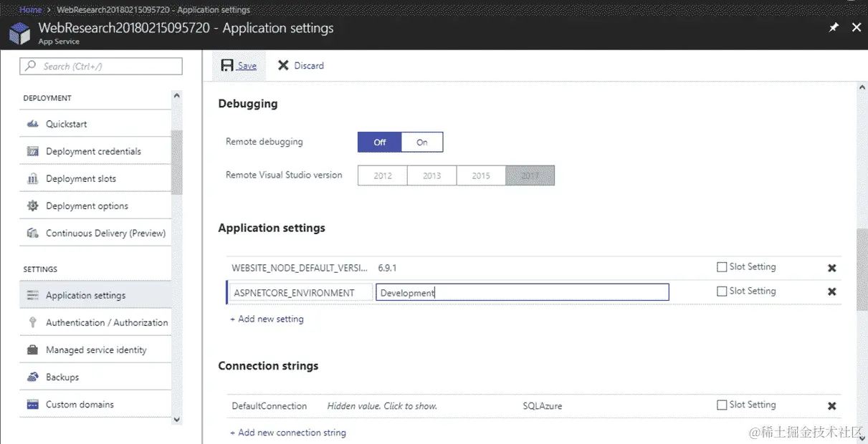Screen dimensions: 868x444
Task: Open Deployment slots menu item
Action: [x=95, y=178]
